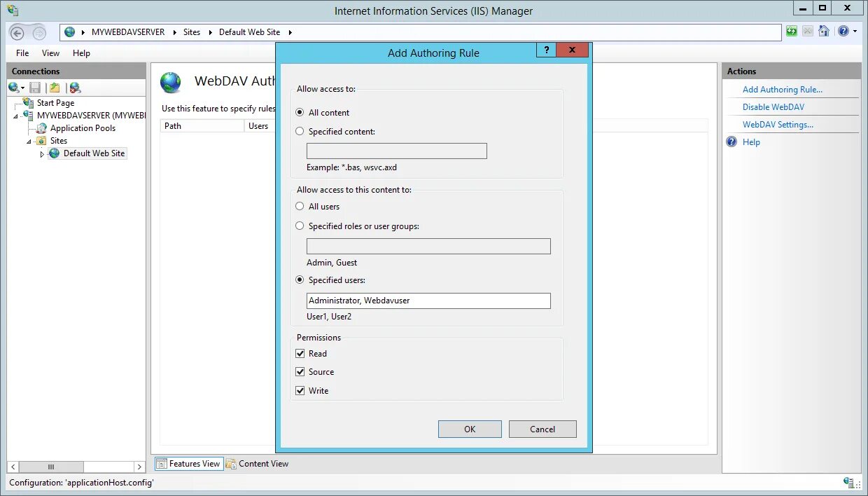Screen dimensions: 868x496
Task: Open the View menu
Action: pyautogui.click(x=50, y=53)
